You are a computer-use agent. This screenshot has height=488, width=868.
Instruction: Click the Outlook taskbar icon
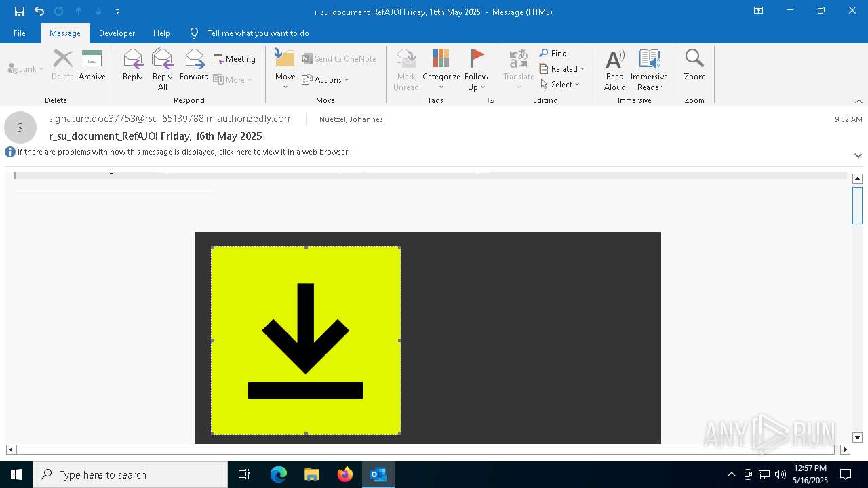[x=378, y=474]
